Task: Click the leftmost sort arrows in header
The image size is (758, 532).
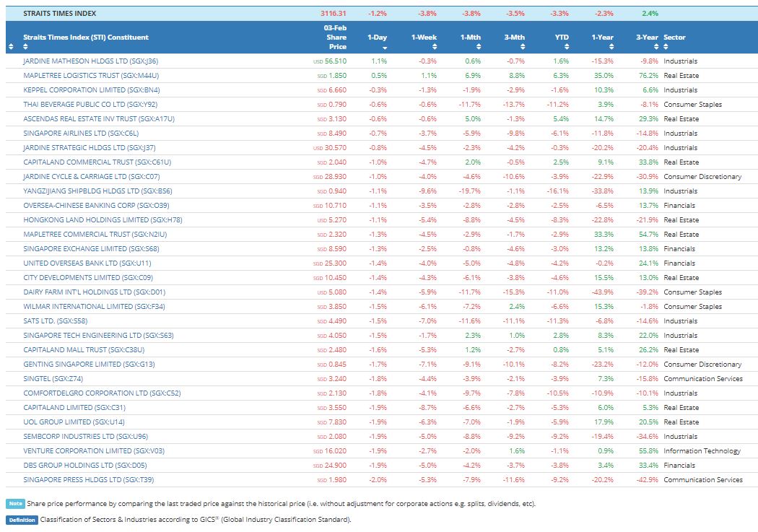Action: tap(11, 47)
